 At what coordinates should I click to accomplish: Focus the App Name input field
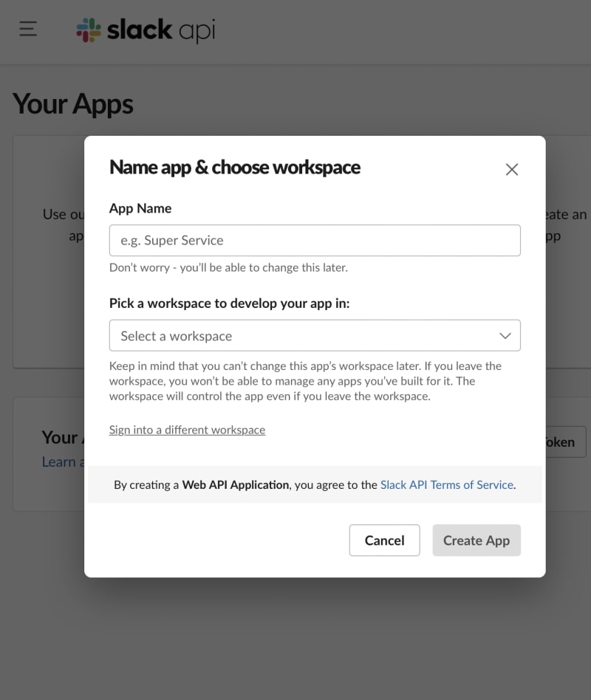[315, 240]
